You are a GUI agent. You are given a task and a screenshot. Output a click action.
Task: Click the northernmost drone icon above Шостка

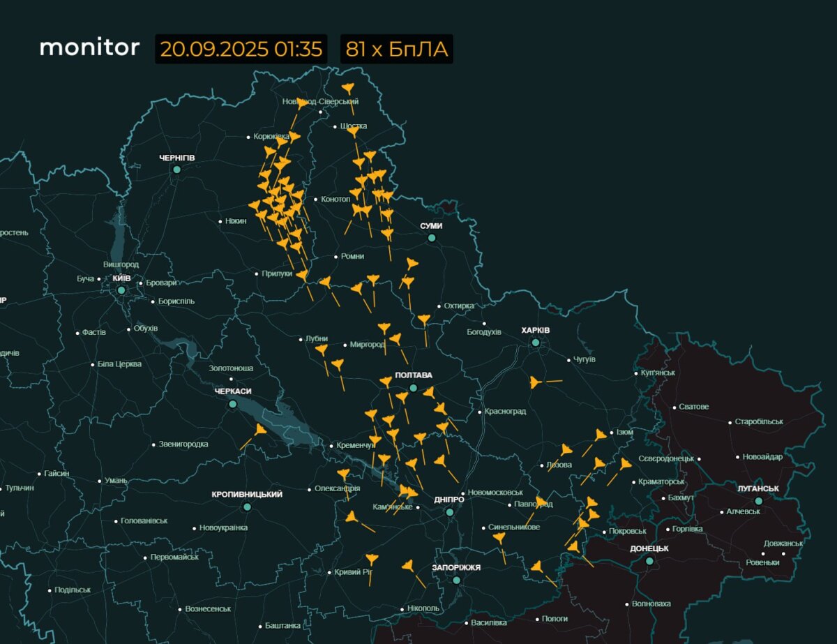click(348, 89)
